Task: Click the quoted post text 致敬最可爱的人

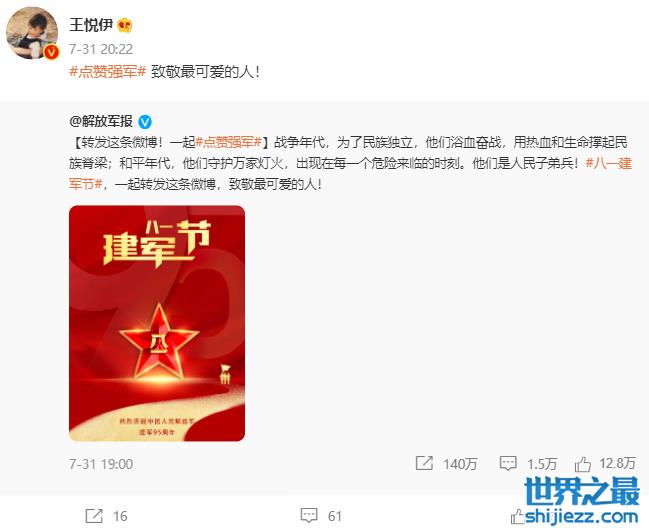Action: (x=273, y=184)
